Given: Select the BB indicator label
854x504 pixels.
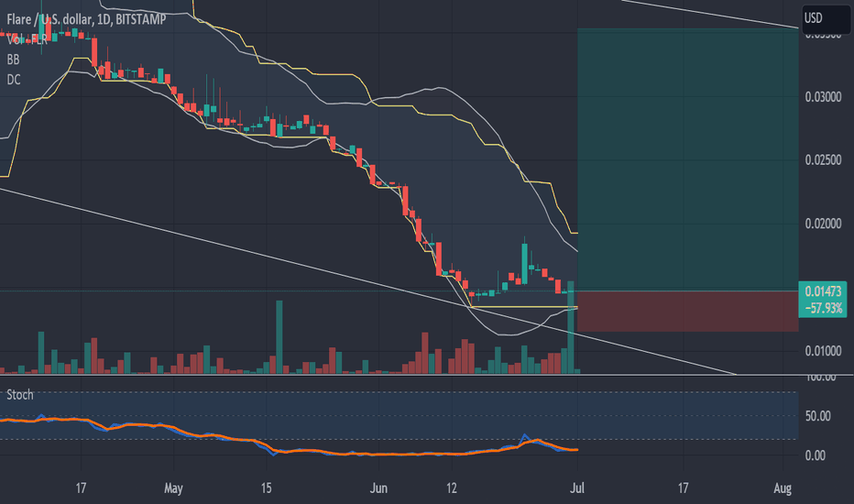Looking at the screenshot, I should [13, 60].
